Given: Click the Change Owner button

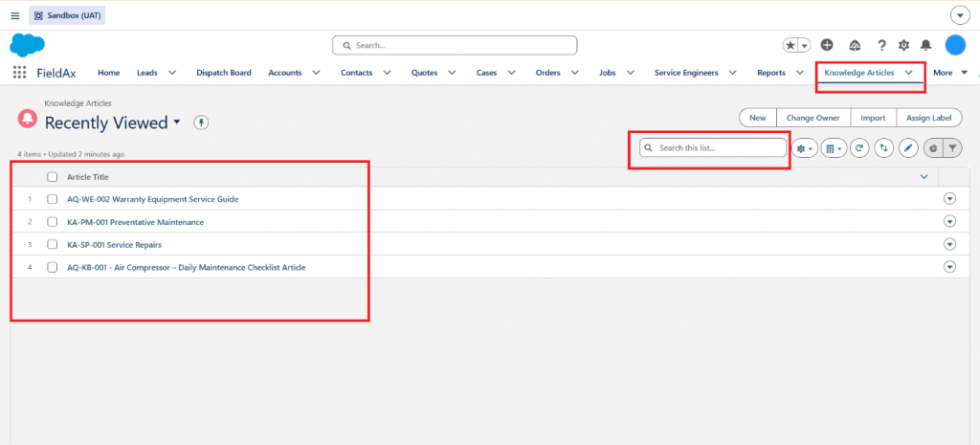Looking at the screenshot, I should [x=813, y=118].
